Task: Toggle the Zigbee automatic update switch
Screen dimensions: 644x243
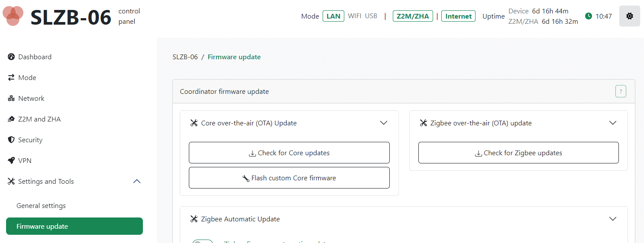Action: coord(203,241)
